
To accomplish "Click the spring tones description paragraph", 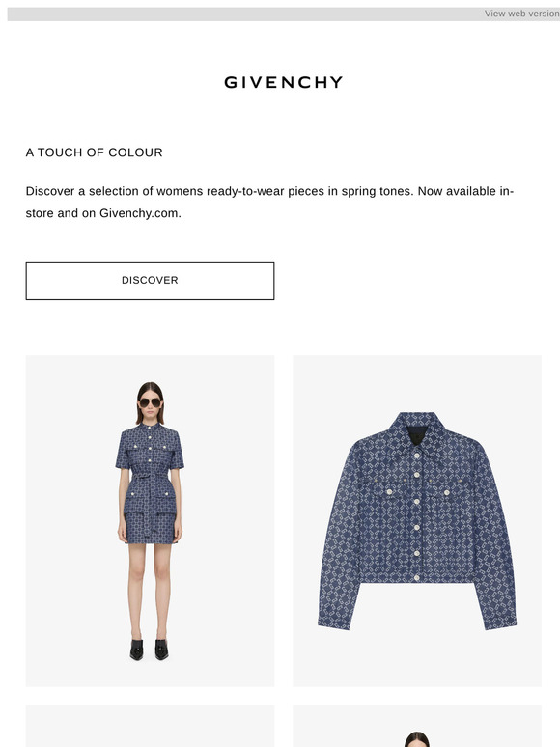I will tap(269, 202).
